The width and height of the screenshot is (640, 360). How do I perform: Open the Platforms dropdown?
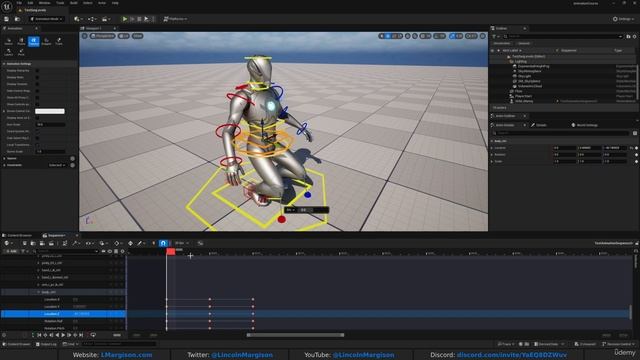(175, 19)
